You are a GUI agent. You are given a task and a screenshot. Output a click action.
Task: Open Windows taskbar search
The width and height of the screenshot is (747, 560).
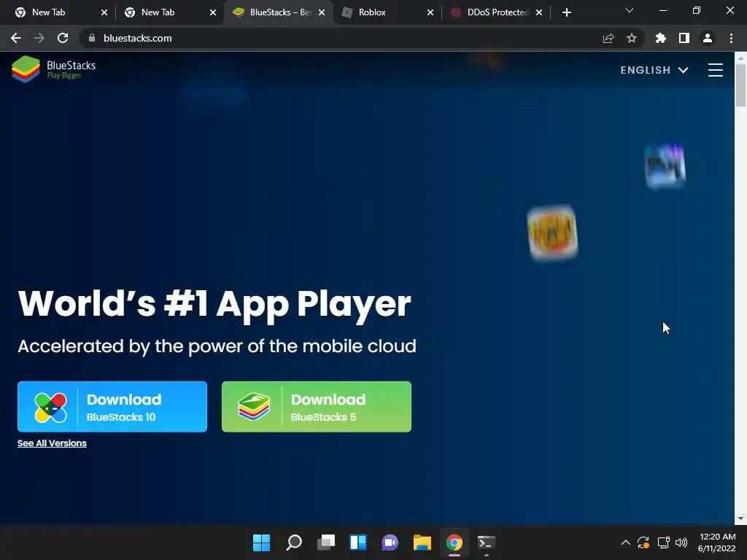click(x=294, y=542)
